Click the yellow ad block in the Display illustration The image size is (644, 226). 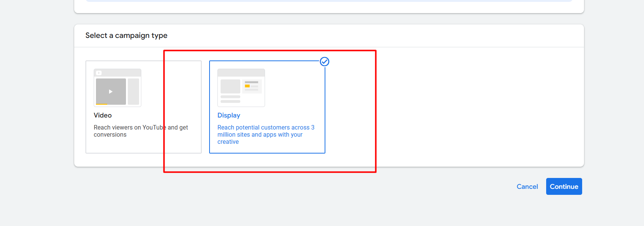coord(247,86)
